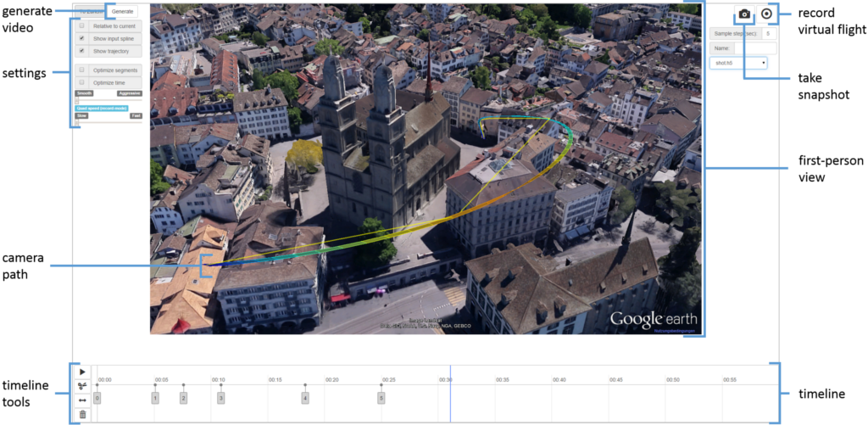Click keyframe marker 5 on timeline
This screenshot has width=868, height=425.
(x=381, y=397)
